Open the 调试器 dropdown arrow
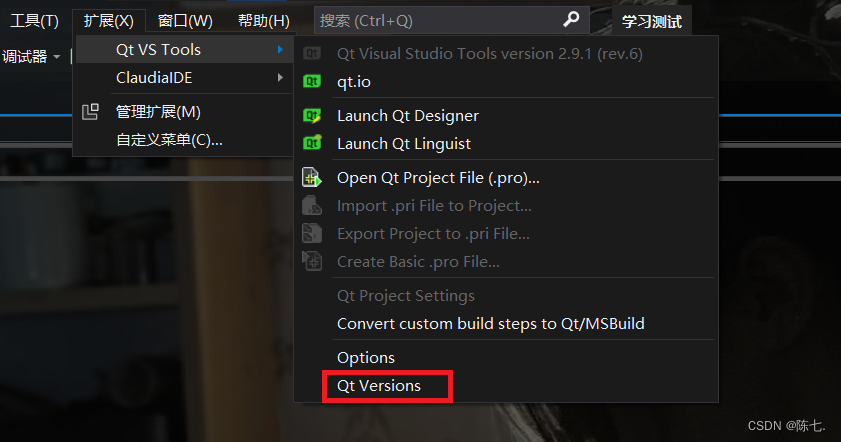841x442 pixels. point(57,56)
